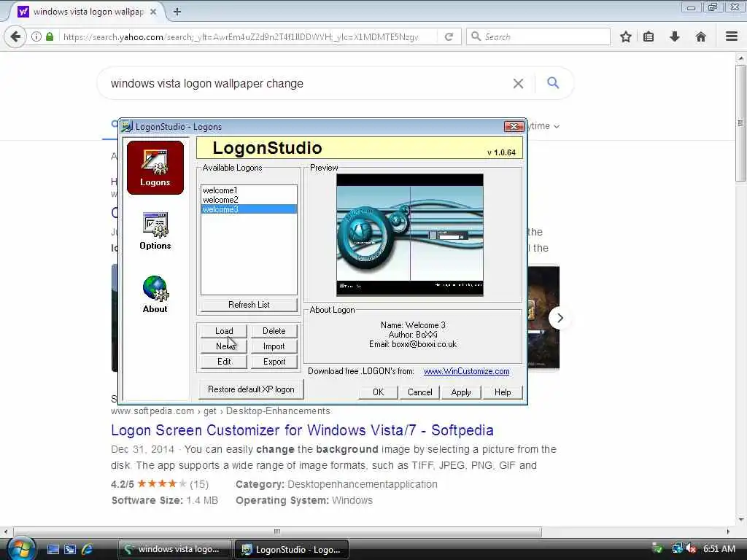This screenshot has height=560, width=747.
Task: Select the windows vista logon wallpaper tab
Action: [x=88, y=12]
